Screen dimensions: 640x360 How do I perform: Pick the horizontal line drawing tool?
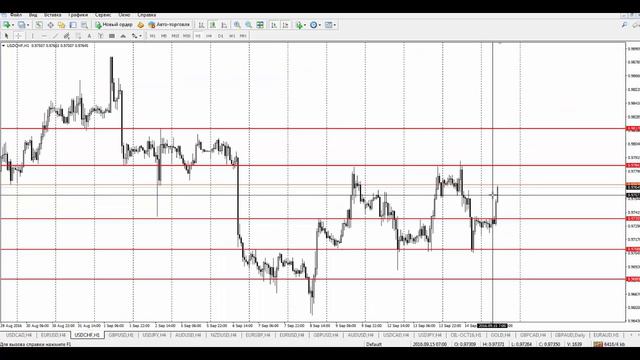click(44, 36)
